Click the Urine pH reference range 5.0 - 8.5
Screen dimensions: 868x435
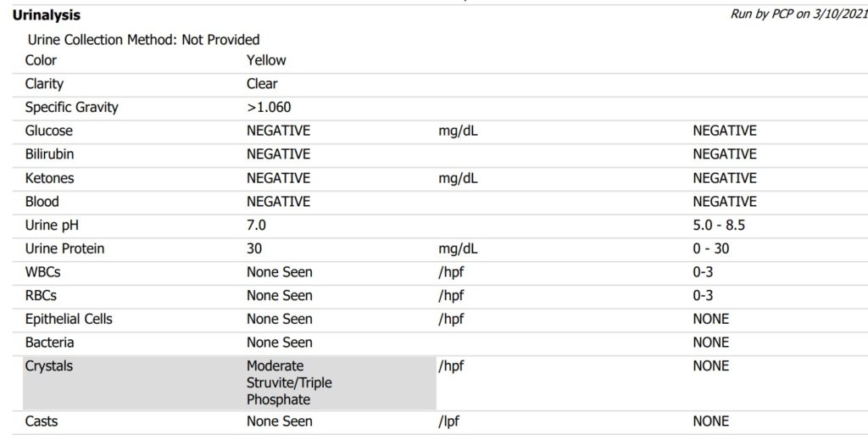(719, 226)
